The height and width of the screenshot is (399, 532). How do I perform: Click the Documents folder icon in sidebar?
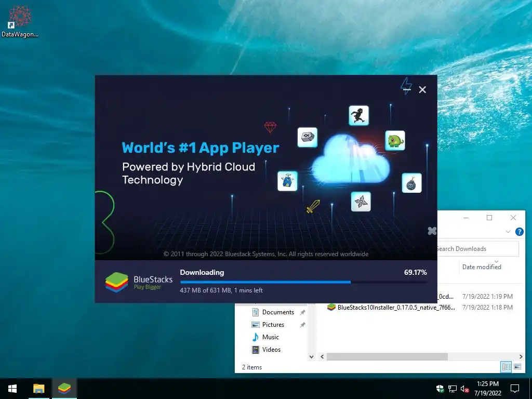click(256, 312)
